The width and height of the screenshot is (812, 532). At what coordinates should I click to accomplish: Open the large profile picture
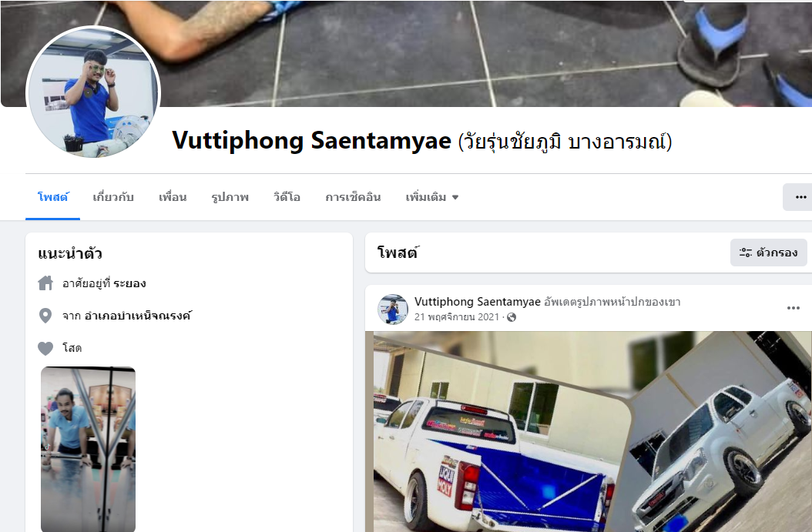[x=93, y=93]
